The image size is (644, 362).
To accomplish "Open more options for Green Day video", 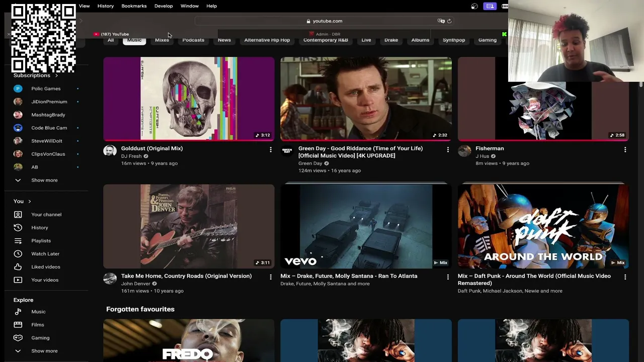I will [448, 149].
